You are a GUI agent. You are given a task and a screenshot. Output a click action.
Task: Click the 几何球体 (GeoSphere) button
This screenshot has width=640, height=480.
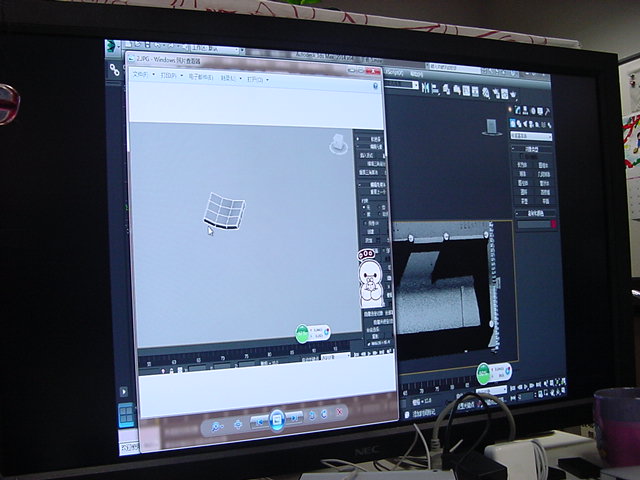[544, 175]
